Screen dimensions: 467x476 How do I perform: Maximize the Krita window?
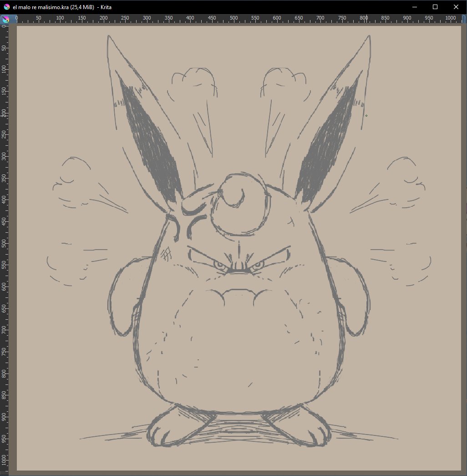(435, 7)
